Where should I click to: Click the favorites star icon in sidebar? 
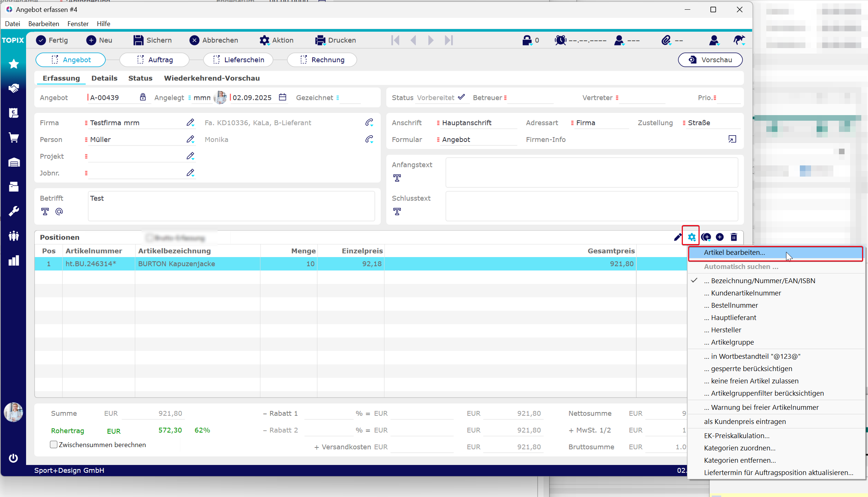pyautogui.click(x=14, y=64)
